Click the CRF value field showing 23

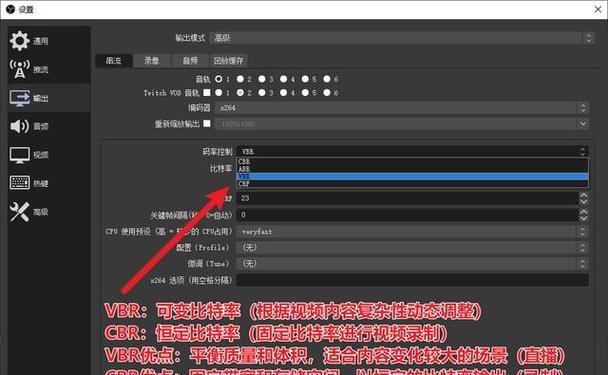point(408,198)
